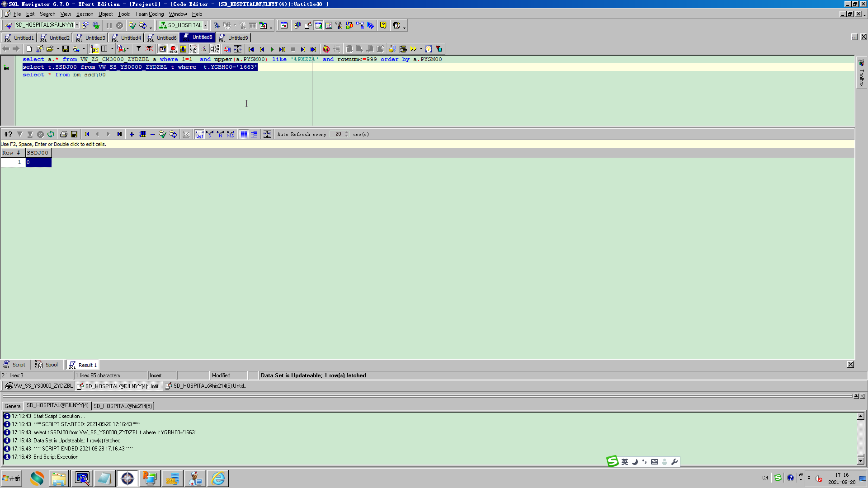Image resolution: width=868 pixels, height=488 pixels.
Task: Click the New document icon
Action: (29, 49)
